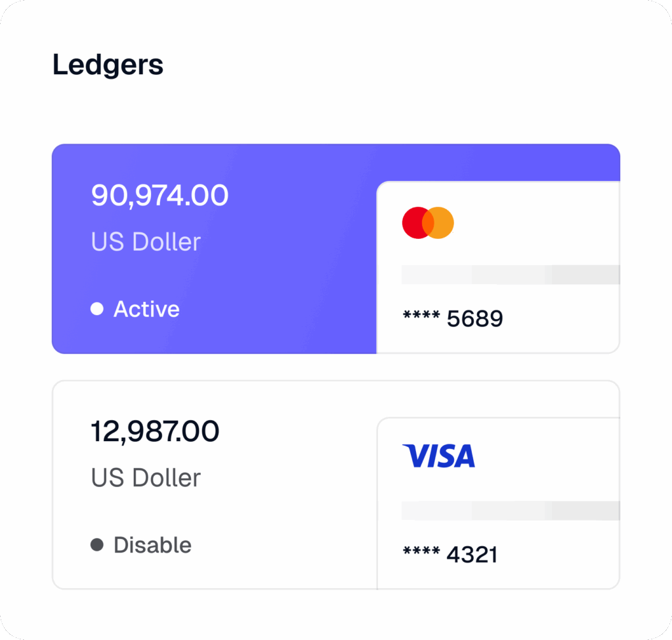
Task: Click the Mastercard logo icon
Action: (x=428, y=223)
